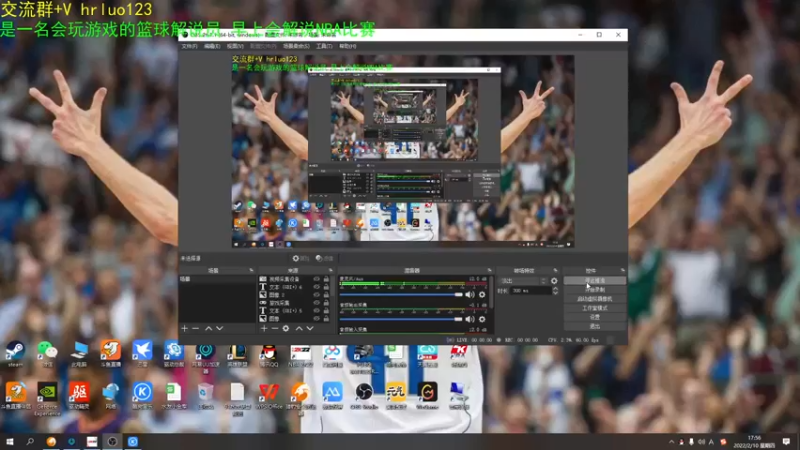This screenshot has height=450, width=800.
Task: Select the 图像 2 source row
Action: coord(295,295)
